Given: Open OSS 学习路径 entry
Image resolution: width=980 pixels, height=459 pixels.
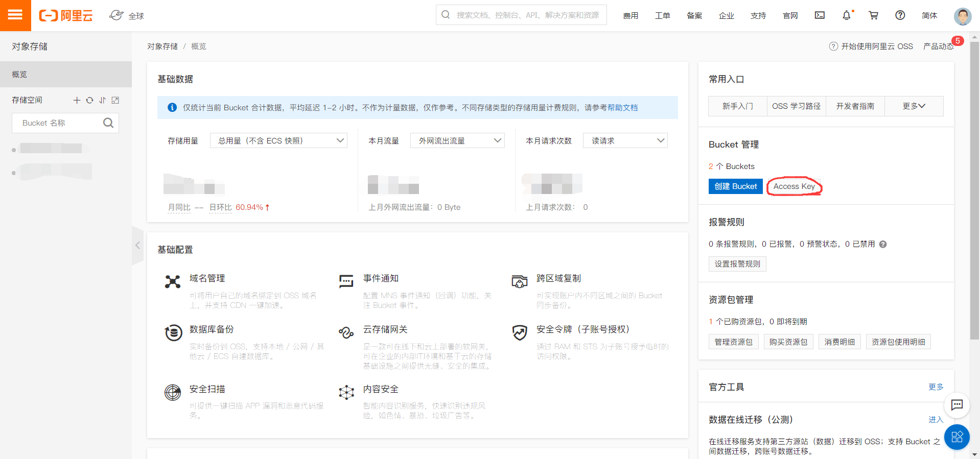Looking at the screenshot, I should 797,106.
